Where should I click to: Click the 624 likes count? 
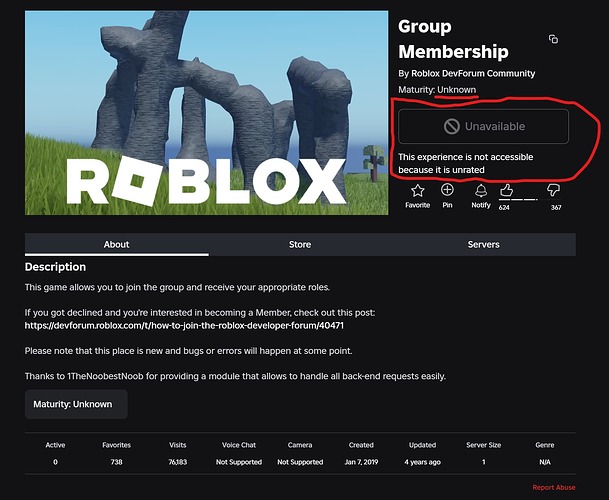pos(504,207)
